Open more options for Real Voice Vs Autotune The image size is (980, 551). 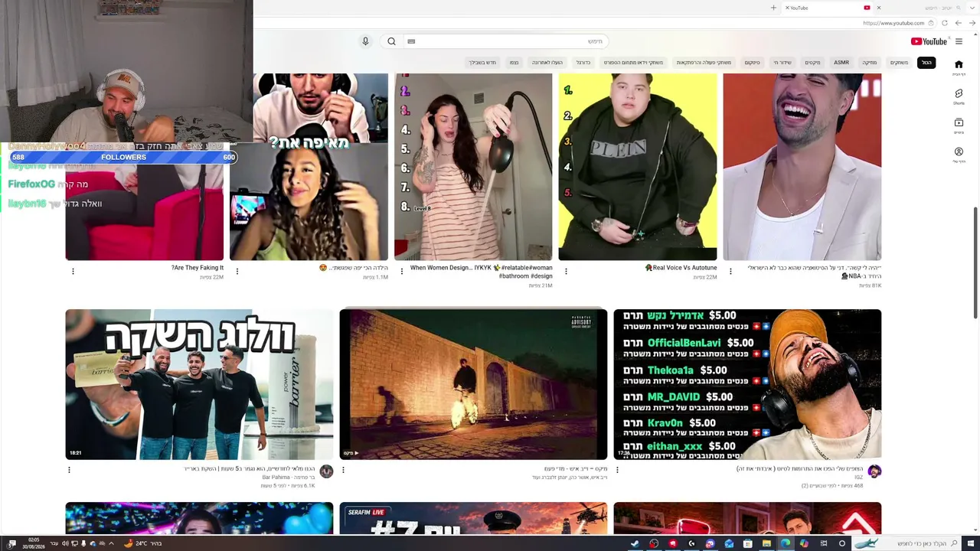566,271
